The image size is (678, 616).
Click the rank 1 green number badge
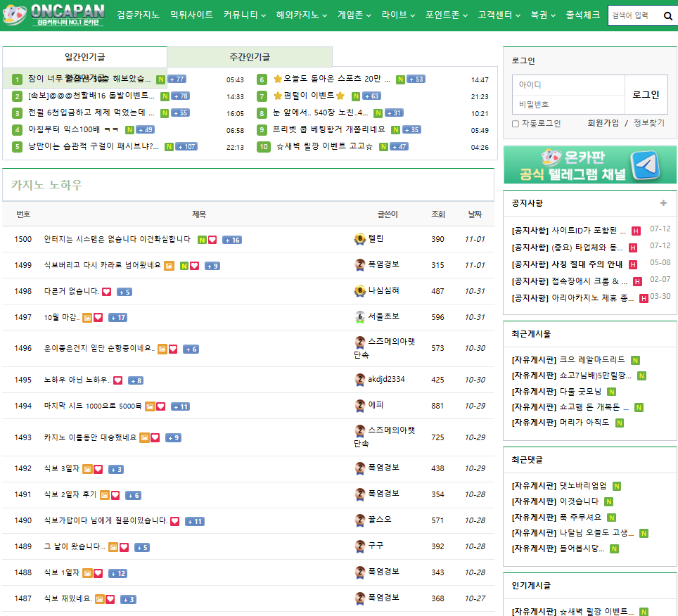pos(18,79)
